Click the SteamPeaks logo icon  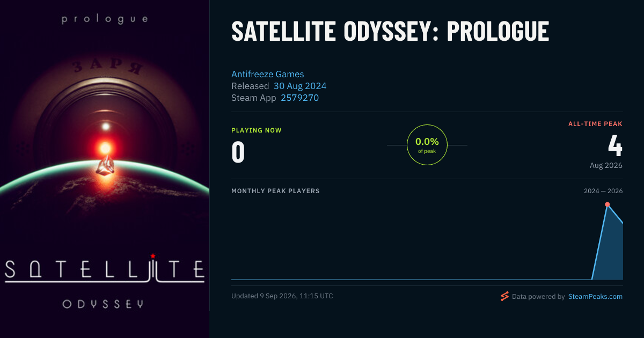pyautogui.click(x=504, y=296)
